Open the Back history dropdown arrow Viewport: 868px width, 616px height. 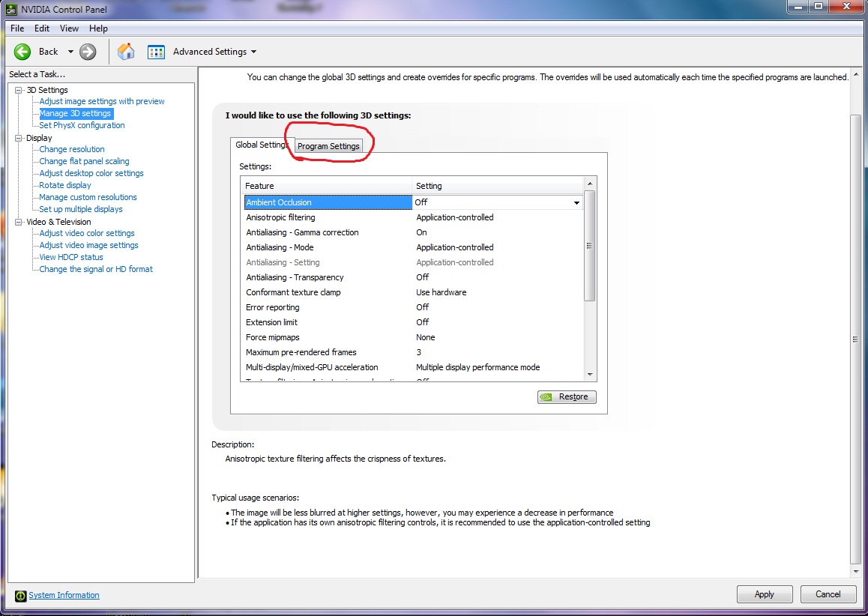[x=70, y=52]
